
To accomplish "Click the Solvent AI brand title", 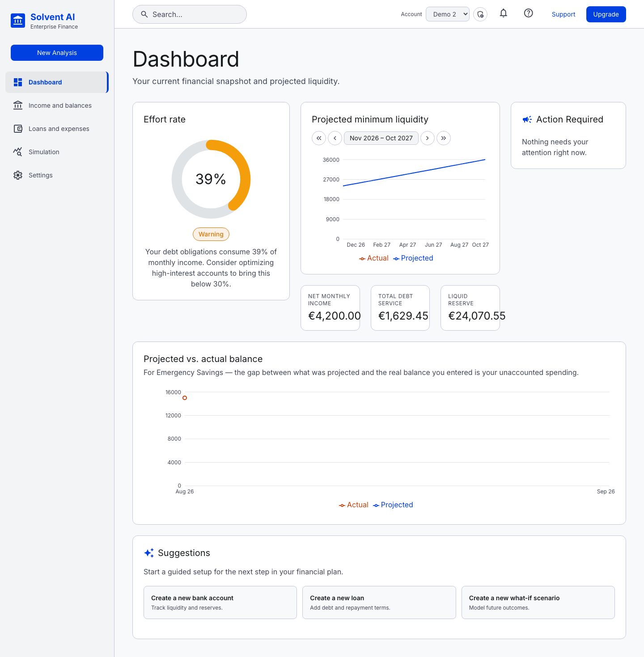I will tap(53, 17).
